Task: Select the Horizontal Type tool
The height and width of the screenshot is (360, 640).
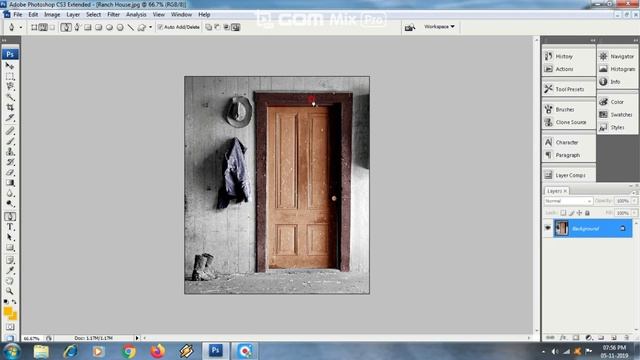Action: [x=10, y=227]
